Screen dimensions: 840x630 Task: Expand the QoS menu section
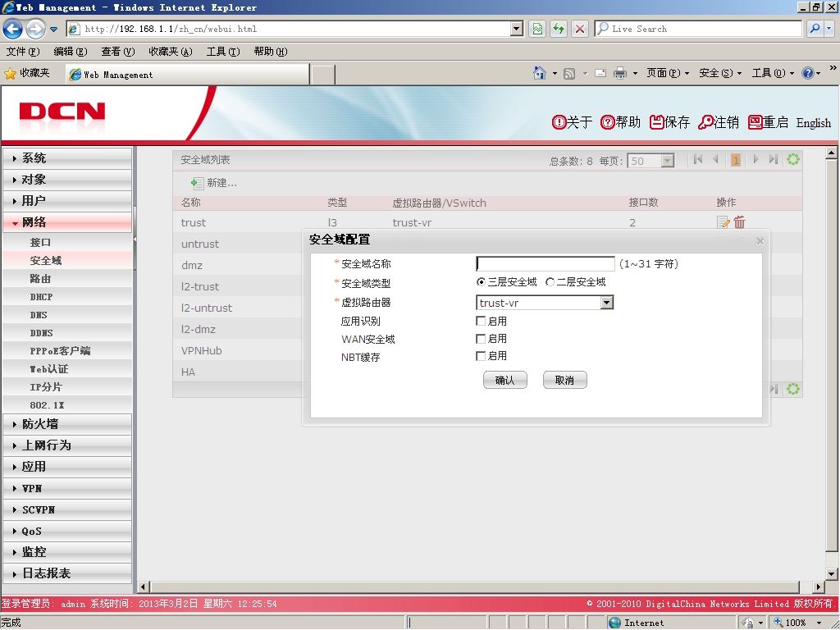click(x=67, y=532)
